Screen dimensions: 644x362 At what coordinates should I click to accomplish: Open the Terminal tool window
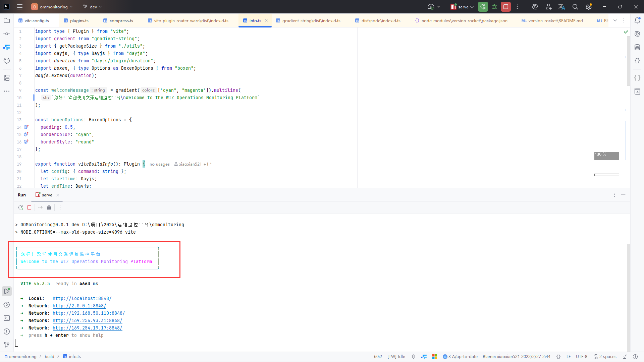pyautogui.click(x=7, y=318)
